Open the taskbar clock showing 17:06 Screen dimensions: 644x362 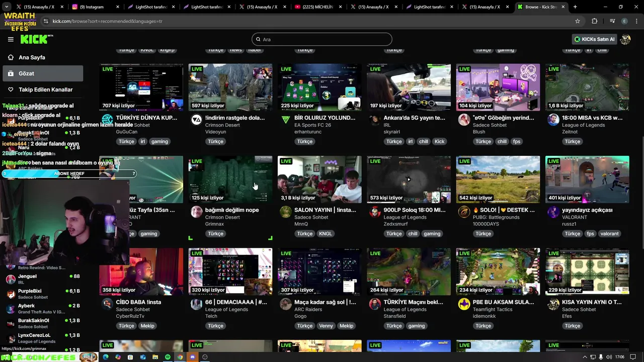619,357
